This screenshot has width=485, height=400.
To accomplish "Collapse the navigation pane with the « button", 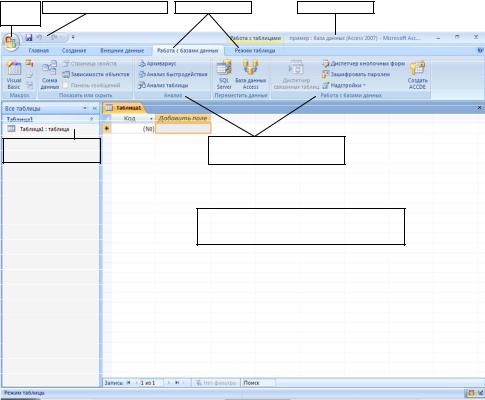I will (x=94, y=108).
